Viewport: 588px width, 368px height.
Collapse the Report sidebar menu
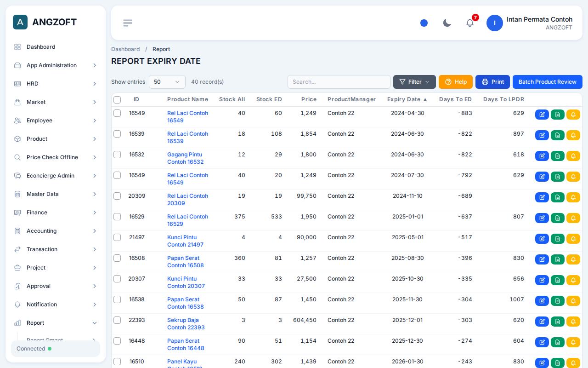56,323
